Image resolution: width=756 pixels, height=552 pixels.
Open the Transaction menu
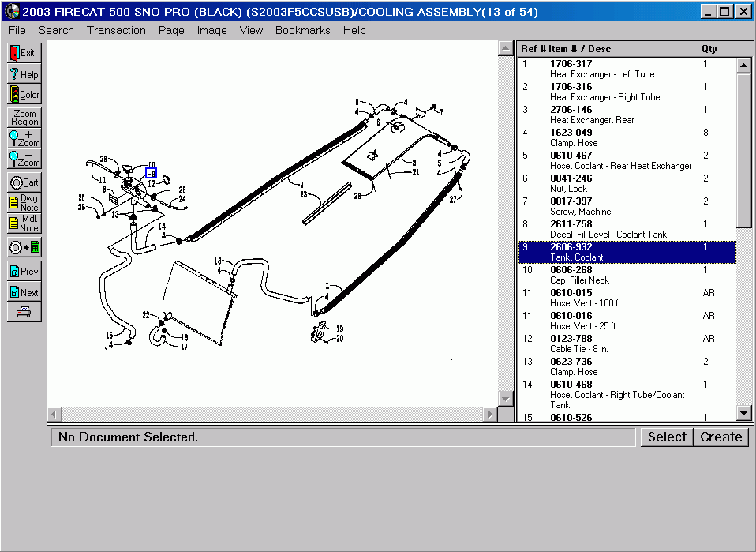tap(116, 30)
